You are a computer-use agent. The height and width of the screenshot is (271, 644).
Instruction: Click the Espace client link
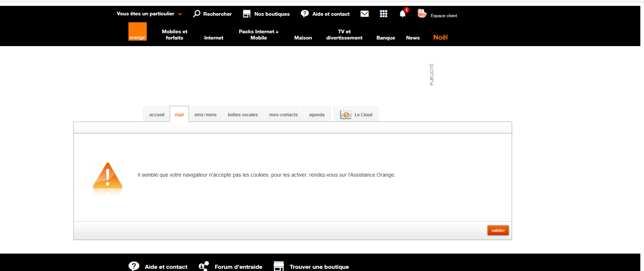tap(444, 16)
